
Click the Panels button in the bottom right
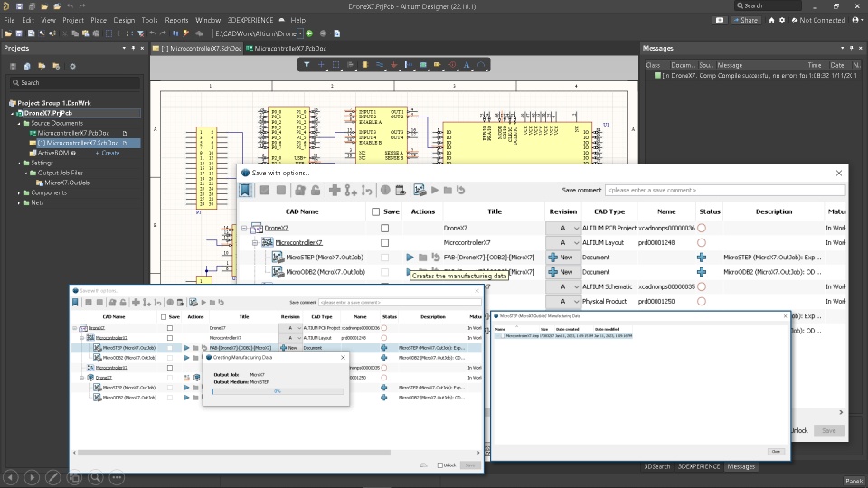pyautogui.click(x=854, y=481)
